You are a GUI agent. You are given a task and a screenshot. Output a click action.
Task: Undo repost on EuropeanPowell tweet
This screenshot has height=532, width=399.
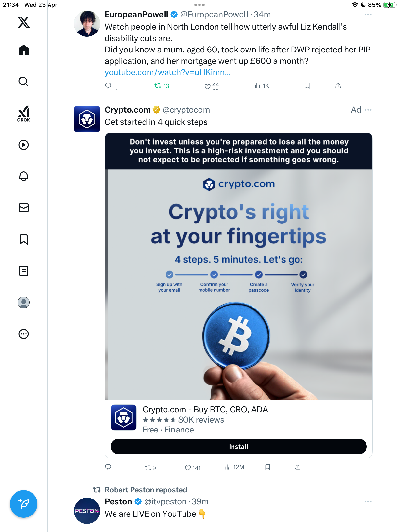pyautogui.click(x=162, y=86)
